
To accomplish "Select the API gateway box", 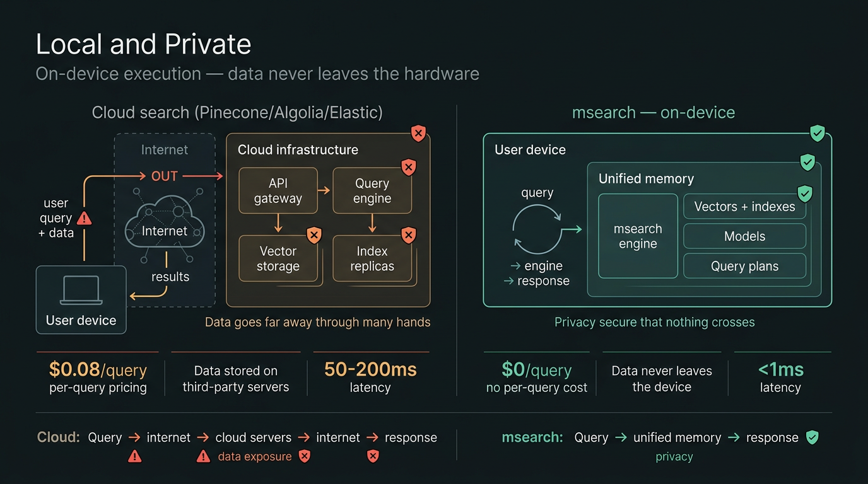I will click(278, 191).
